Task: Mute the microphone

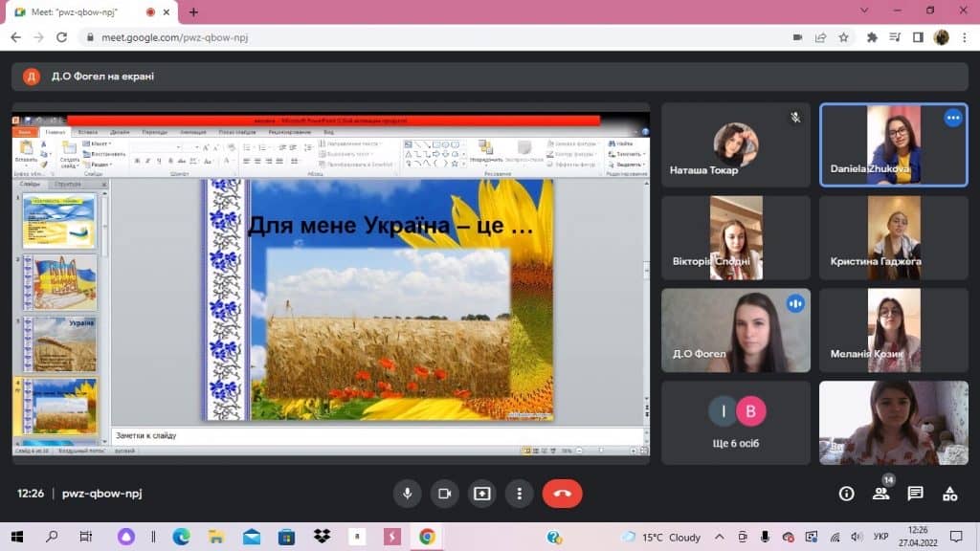Action: tap(408, 494)
